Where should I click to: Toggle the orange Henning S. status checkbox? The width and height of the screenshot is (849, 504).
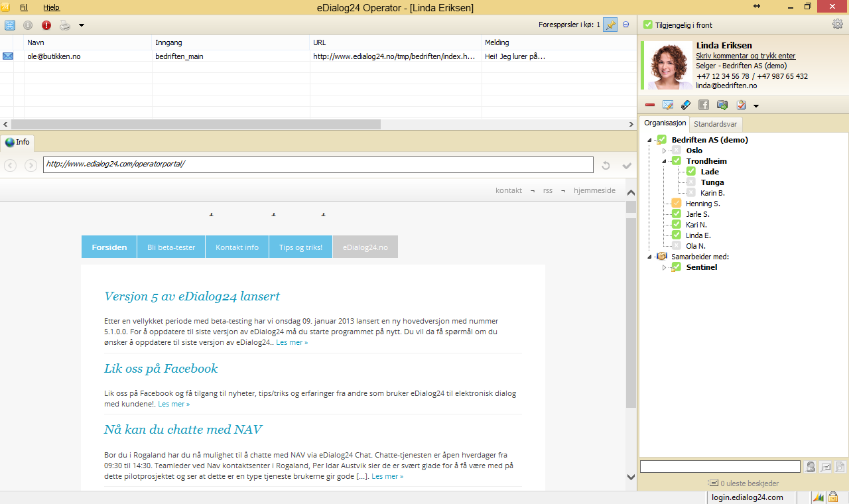[677, 204]
